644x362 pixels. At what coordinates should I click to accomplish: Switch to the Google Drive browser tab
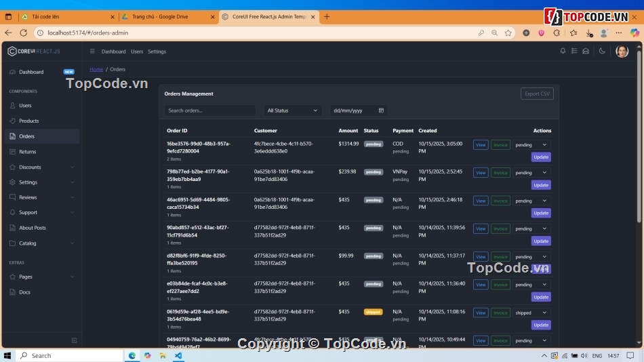coord(168,17)
